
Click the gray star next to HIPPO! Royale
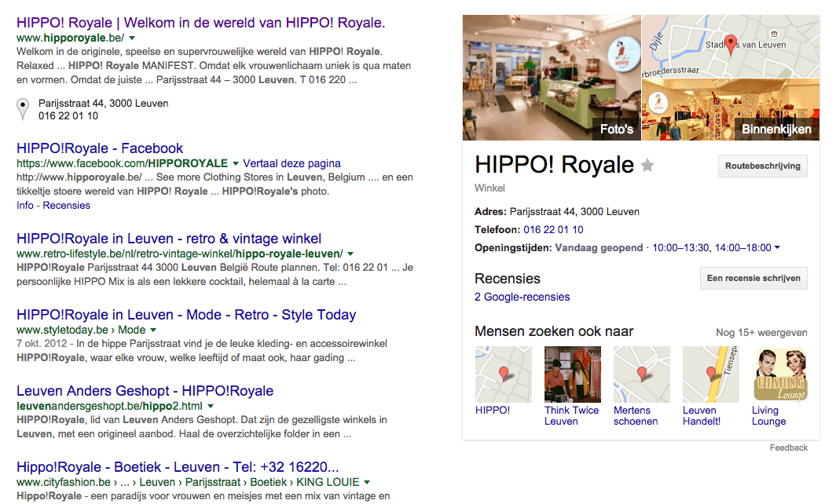(647, 166)
